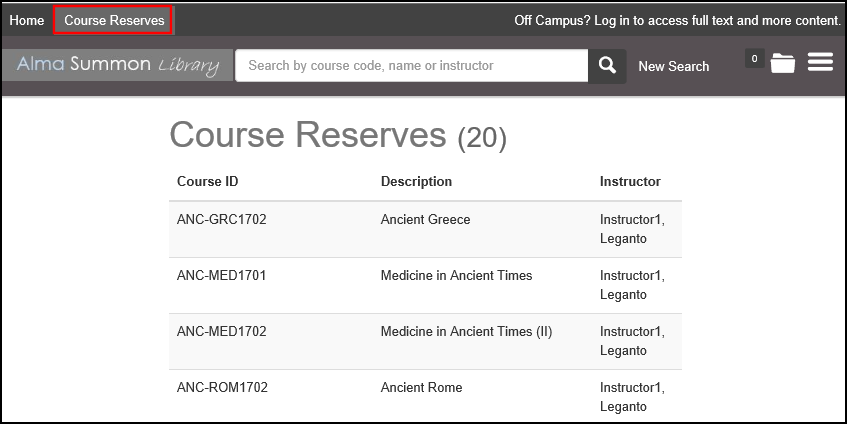Click the New Search link

(x=674, y=66)
